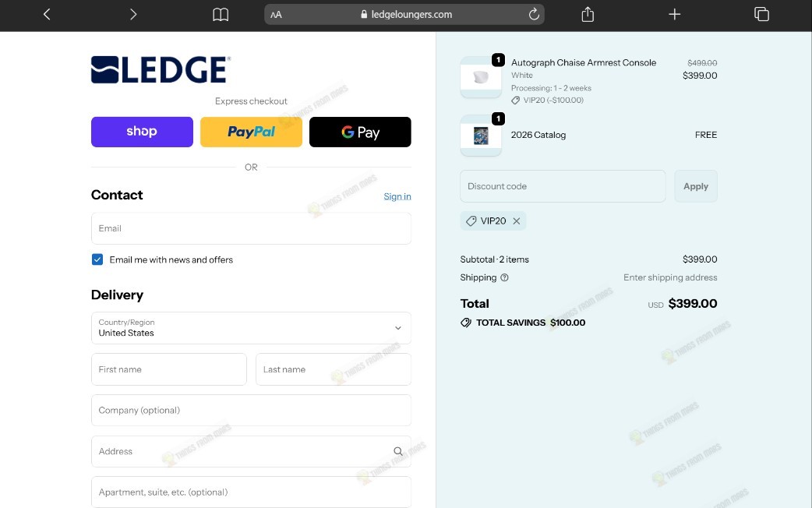Open the bookmarks book icon
Screen dimensions: 812x508
(221, 15)
